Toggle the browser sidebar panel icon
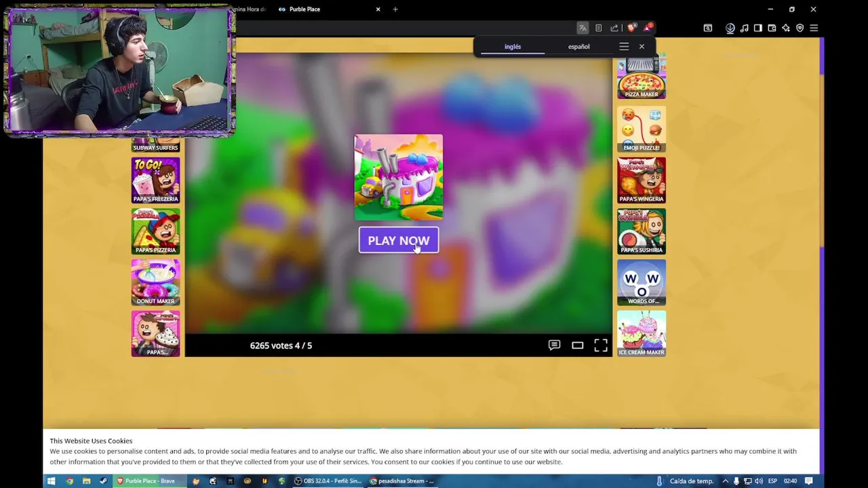The image size is (868, 488). coord(758,28)
